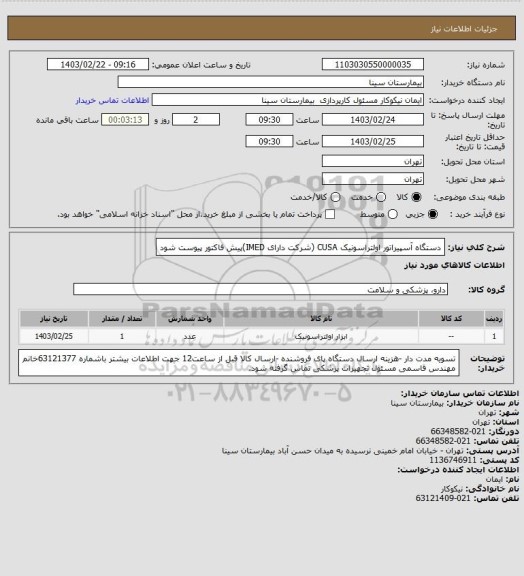524x576 pixels.
Task: Click the need number field 1103030550000035
Action: 373,64
